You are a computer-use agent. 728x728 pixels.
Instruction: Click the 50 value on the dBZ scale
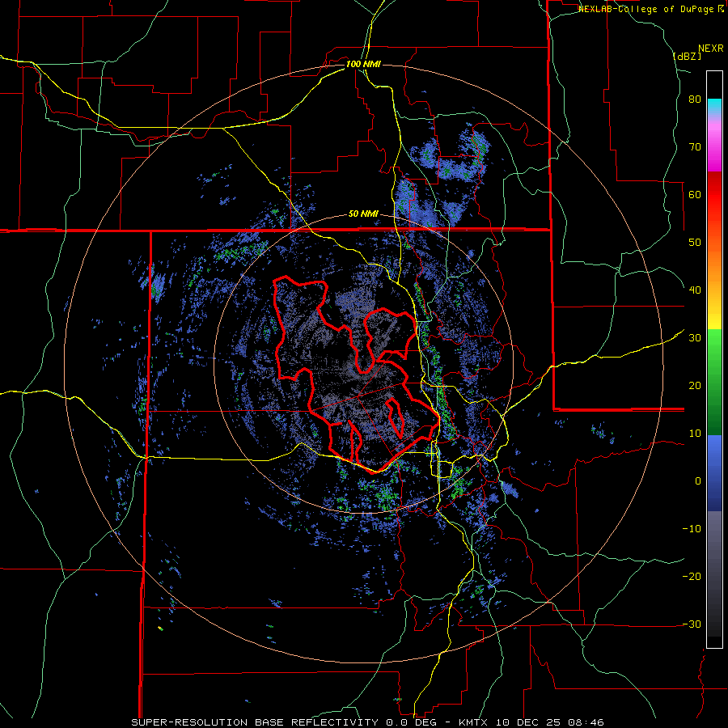pos(695,243)
